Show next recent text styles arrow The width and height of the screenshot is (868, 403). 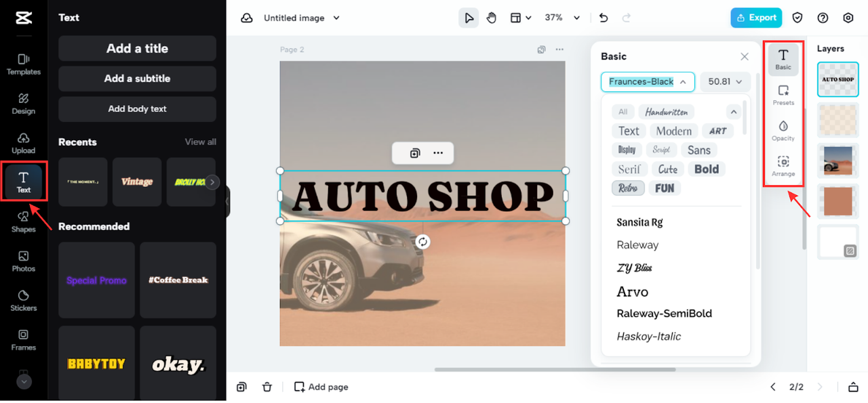click(x=212, y=182)
